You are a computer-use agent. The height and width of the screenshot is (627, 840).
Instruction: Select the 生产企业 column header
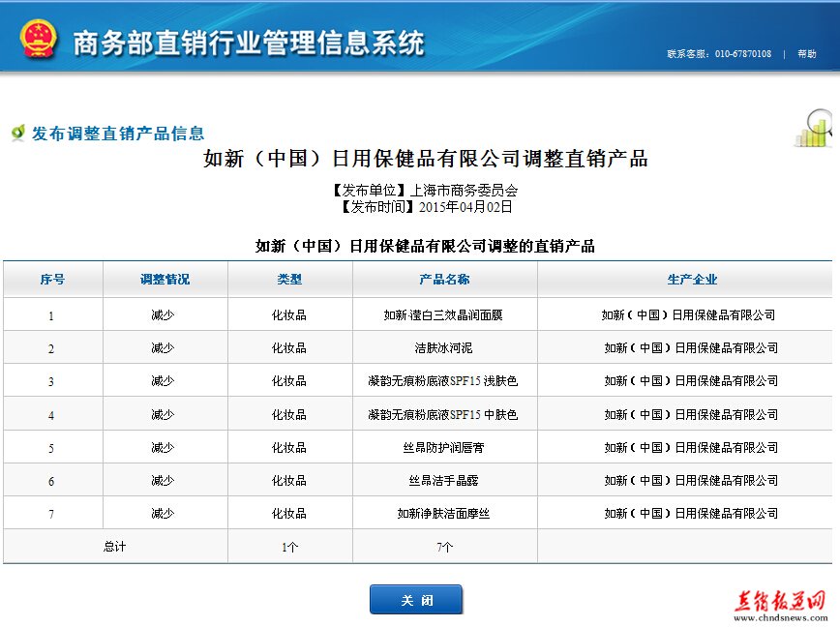click(692, 279)
